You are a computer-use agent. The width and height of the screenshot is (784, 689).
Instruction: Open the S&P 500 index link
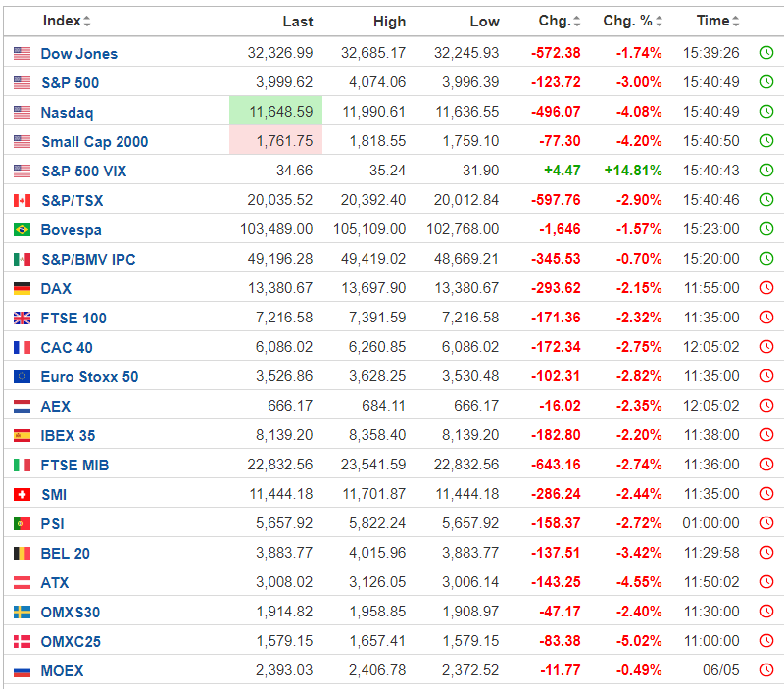[70, 83]
